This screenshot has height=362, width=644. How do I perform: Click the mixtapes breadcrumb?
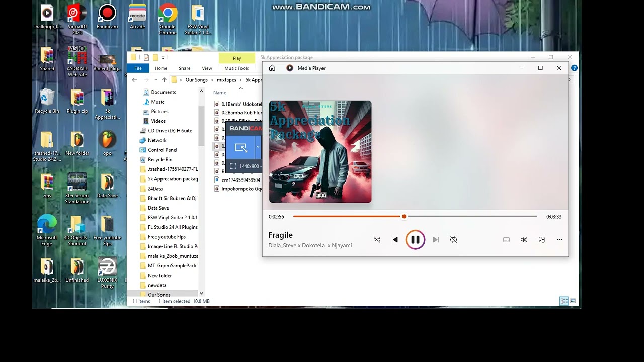226,80
